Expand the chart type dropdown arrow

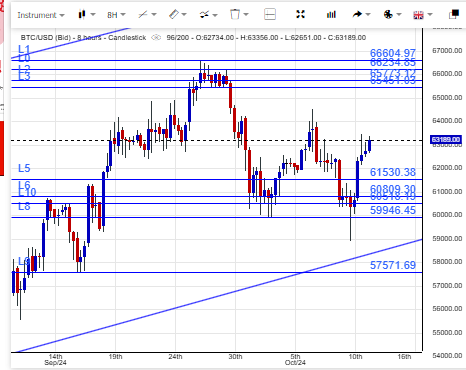[93, 14]
